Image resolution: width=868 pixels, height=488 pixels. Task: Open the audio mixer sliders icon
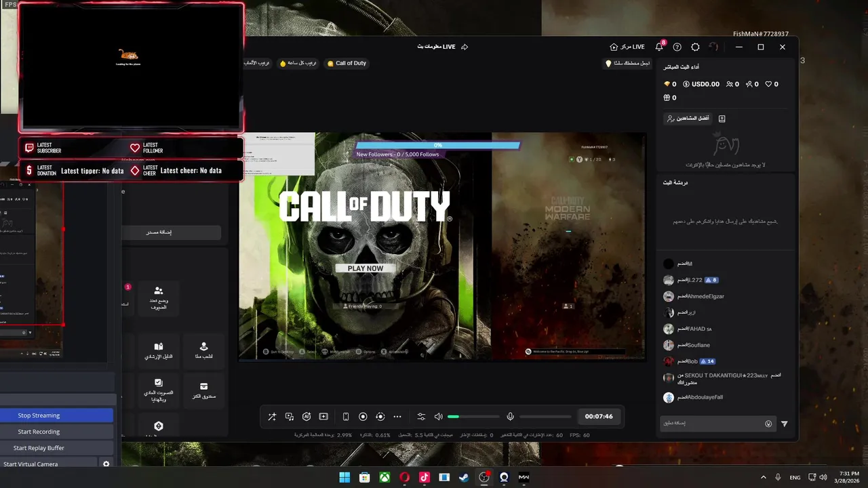coord(421,417)
